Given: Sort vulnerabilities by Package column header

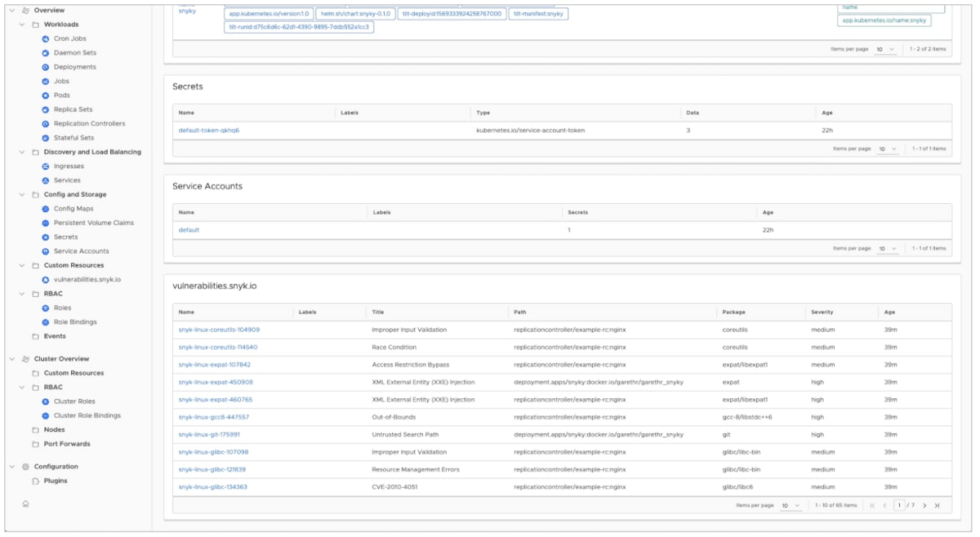Looking at the screenshot, I should pos(733,313).
